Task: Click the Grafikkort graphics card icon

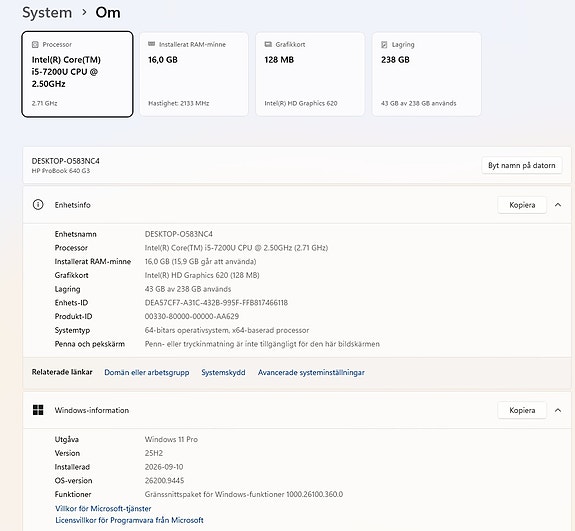Action: point(268,44)
